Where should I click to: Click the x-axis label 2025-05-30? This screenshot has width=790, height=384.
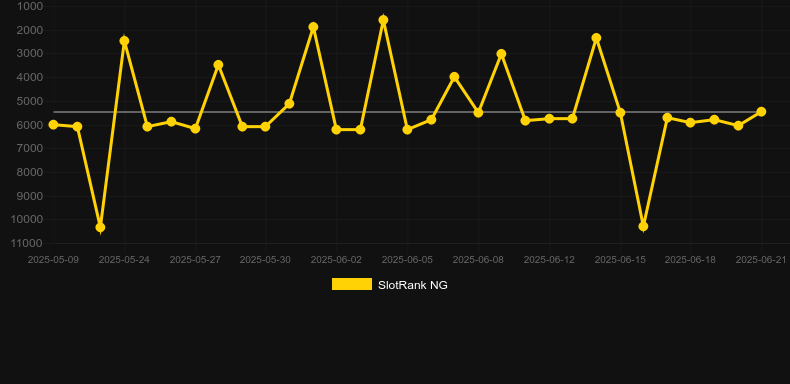[265, 260]
